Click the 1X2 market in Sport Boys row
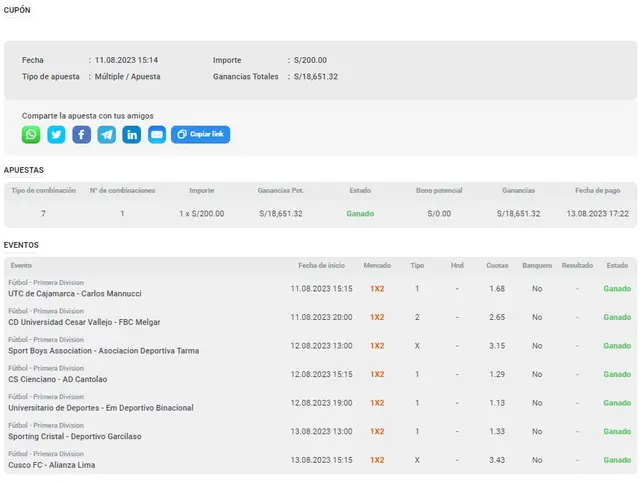Screen dimensions: 640x482 pos(377,346)
